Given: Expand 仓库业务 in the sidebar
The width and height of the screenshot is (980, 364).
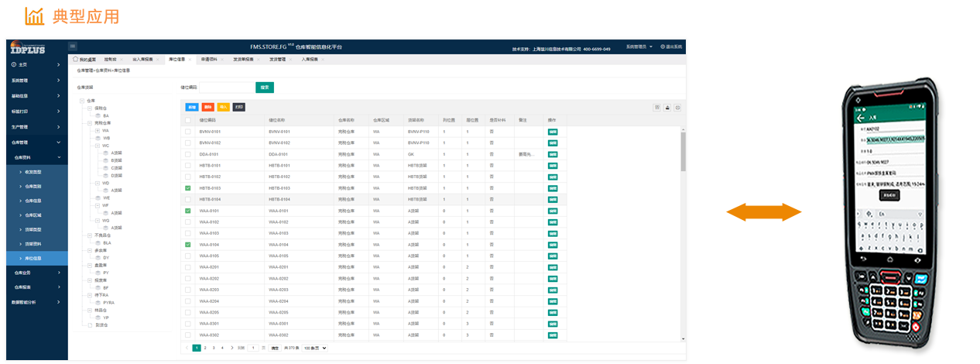Looking at the screenshot, I should pyautogui.click(x=36, y=273).
